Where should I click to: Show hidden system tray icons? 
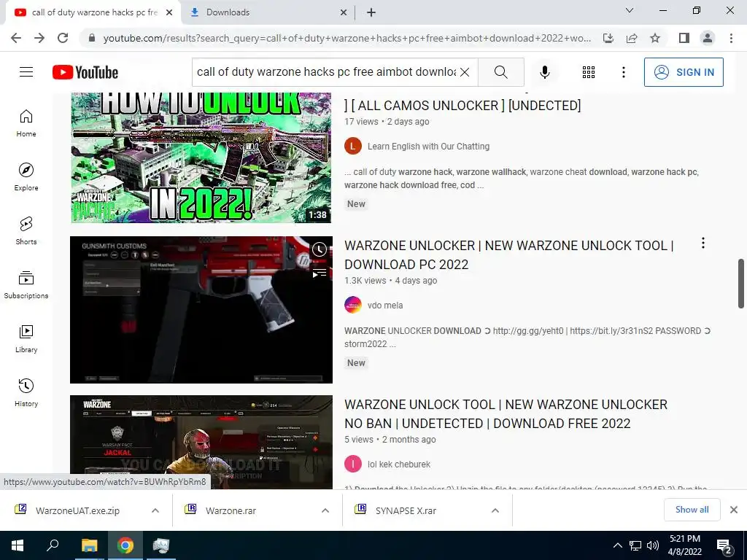point(617,545)
